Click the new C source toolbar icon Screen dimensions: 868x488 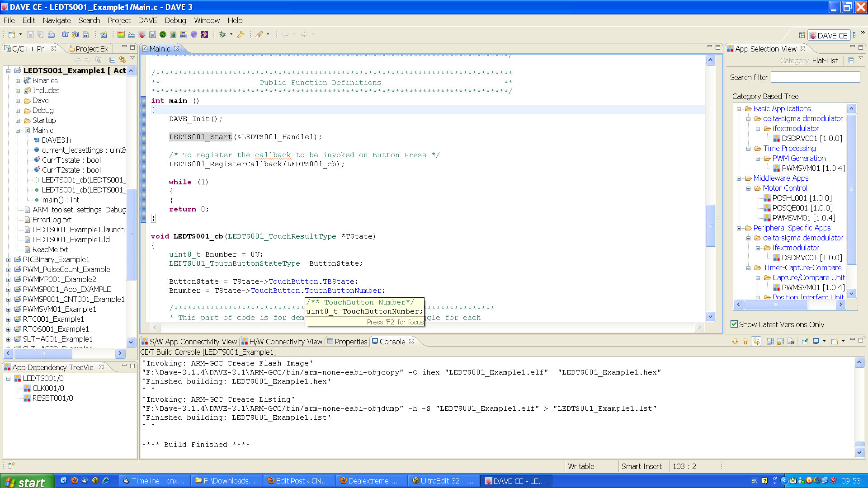point(104,34)
